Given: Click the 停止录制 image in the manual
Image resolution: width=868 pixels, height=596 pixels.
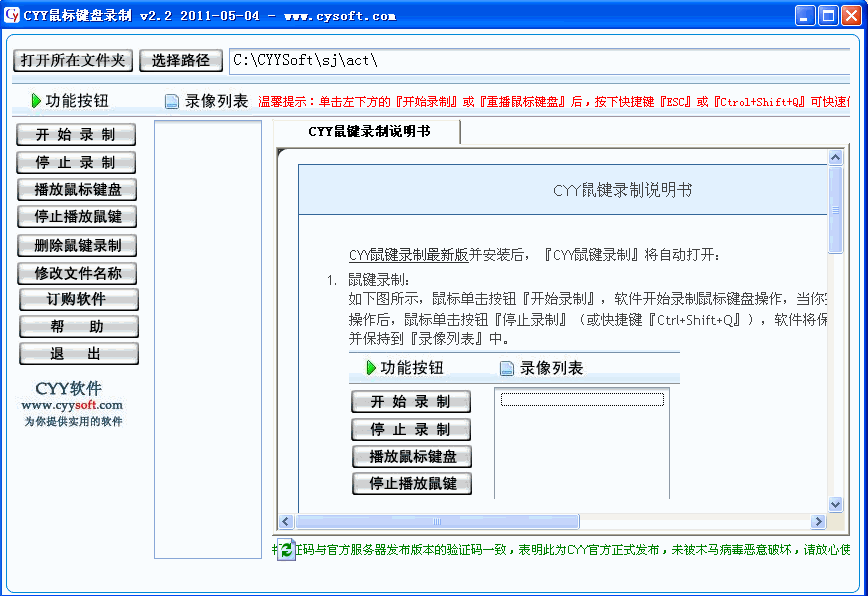Looking at the screenshot, I should point(411,429).
